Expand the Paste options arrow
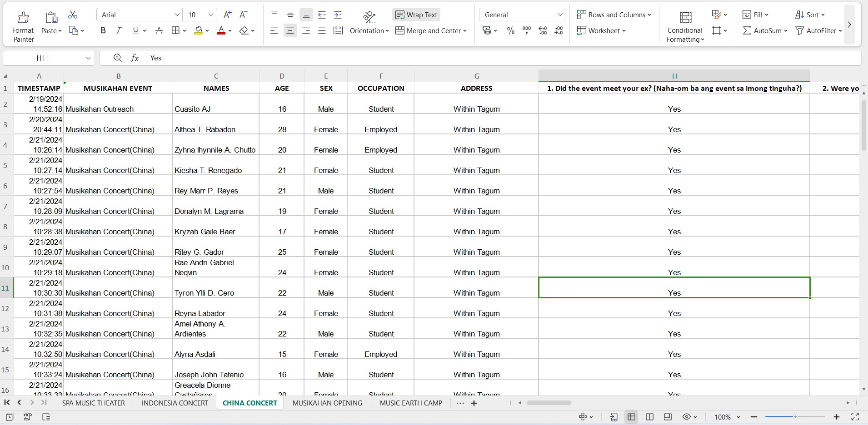The height and width of the screenshot is (425, 868). tap(60, 31)
